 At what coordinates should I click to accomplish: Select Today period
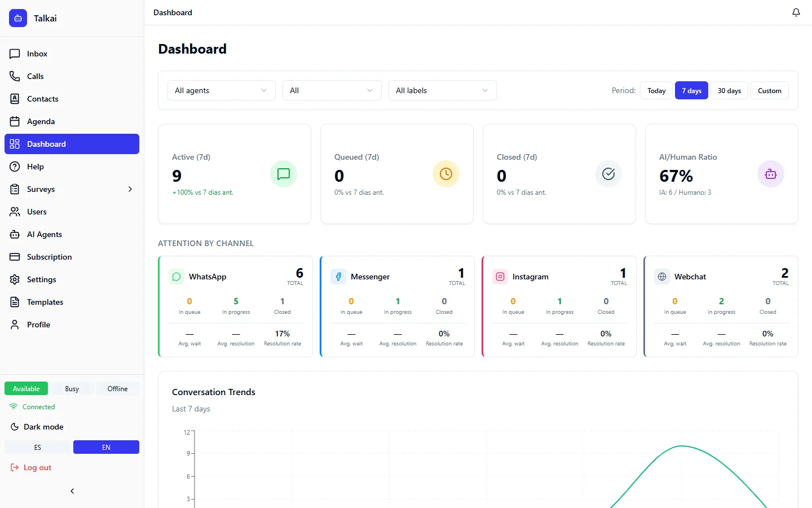point(656,90)
